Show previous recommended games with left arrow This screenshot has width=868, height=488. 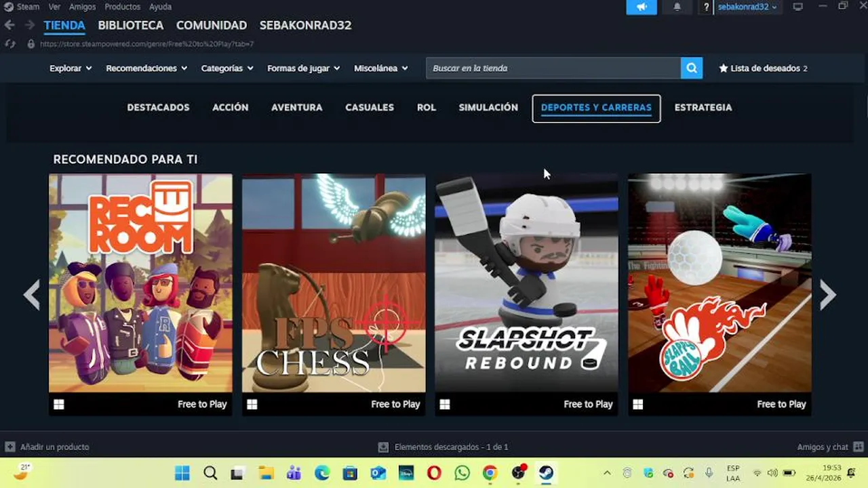click(32, 295)
